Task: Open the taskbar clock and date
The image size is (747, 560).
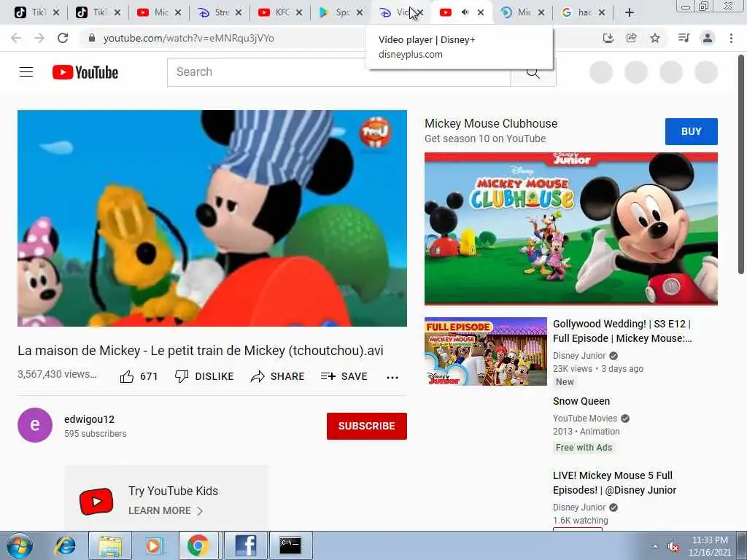Action: 710,546
